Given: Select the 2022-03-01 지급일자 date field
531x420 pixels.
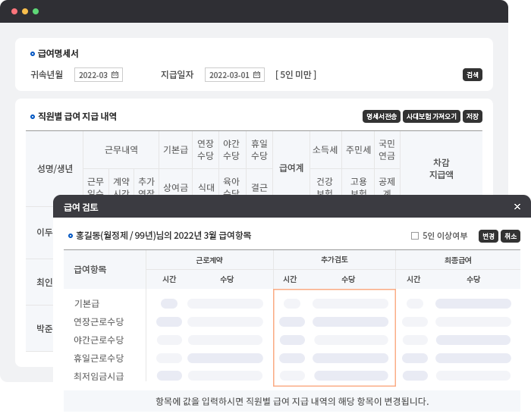Looking at the screenshot, I should [x=229, y=75].
